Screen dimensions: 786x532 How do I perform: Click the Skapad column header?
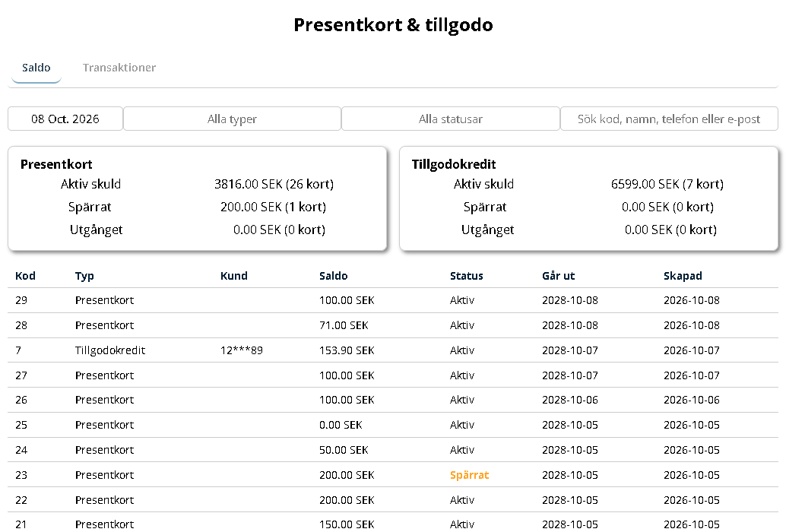pos(683,276)
